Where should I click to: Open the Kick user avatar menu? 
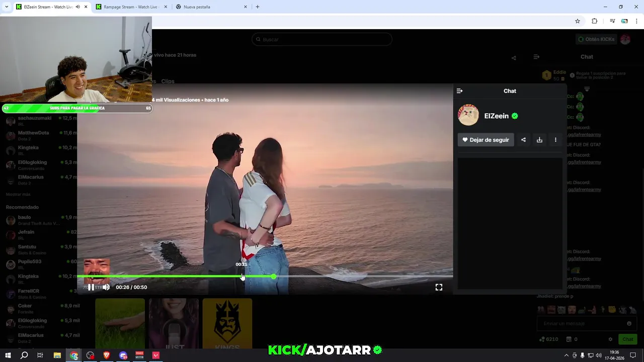point(625,39)
